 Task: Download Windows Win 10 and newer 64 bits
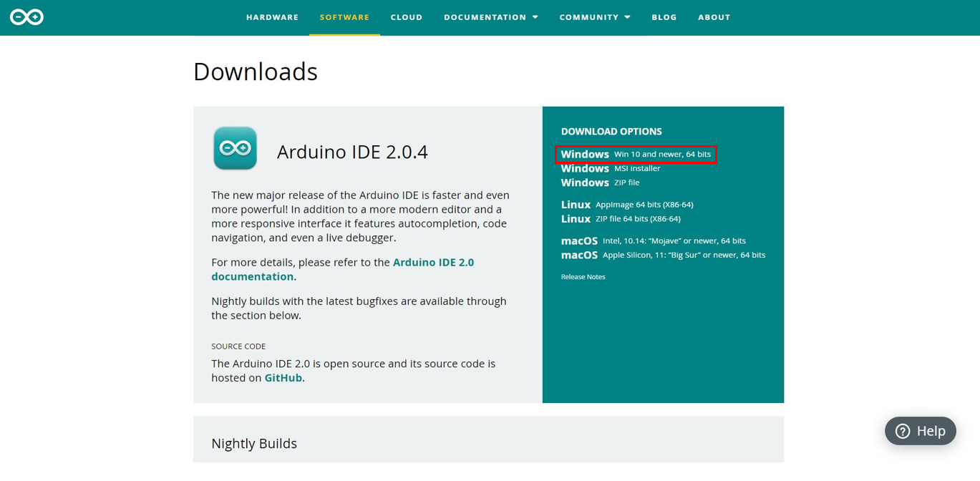(636, 154)
